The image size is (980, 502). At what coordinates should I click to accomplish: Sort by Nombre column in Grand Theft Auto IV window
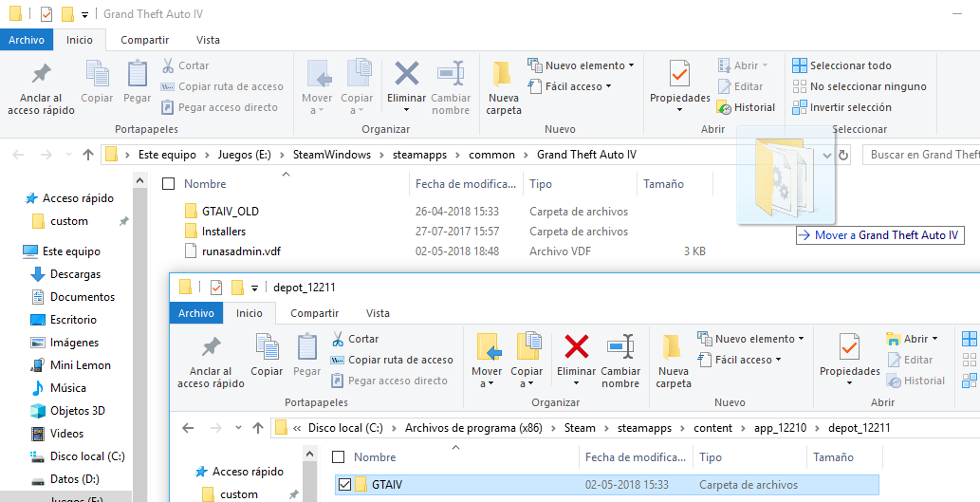tap(205, 184)
